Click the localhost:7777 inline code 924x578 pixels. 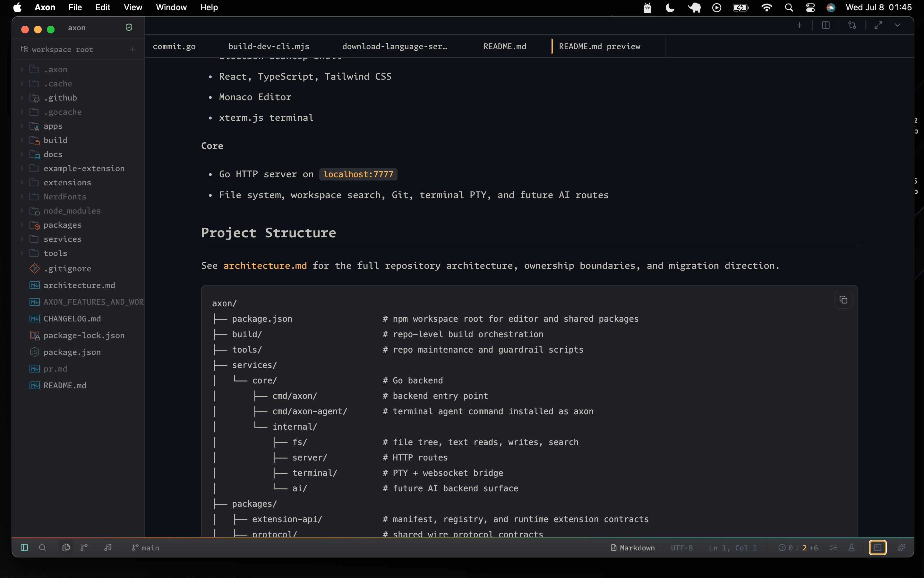(358, 174)
